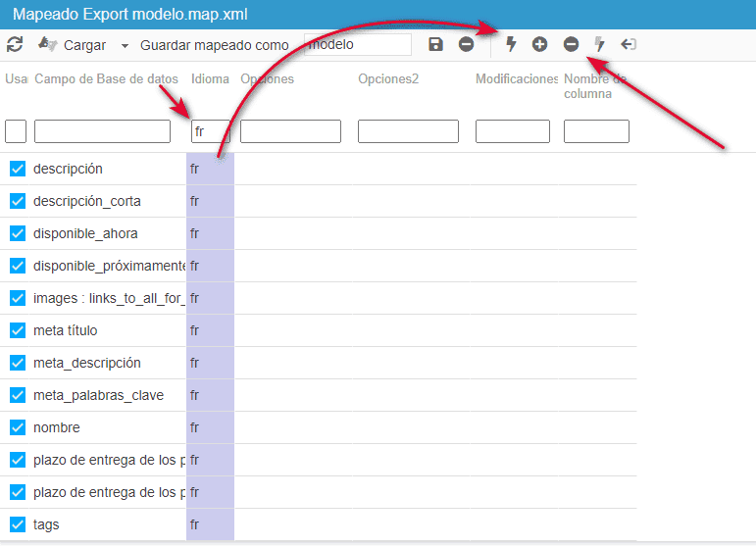Click the minus circle icon after the plus

[571, 44]
